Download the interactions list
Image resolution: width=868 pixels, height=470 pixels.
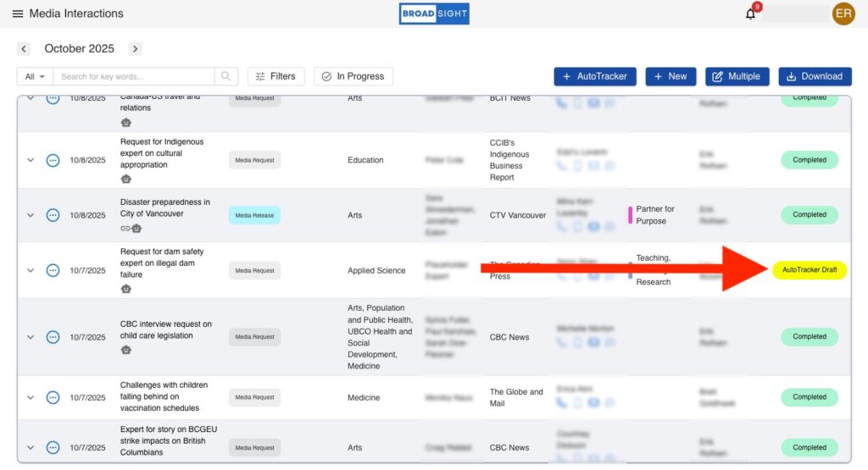point(815,76)
